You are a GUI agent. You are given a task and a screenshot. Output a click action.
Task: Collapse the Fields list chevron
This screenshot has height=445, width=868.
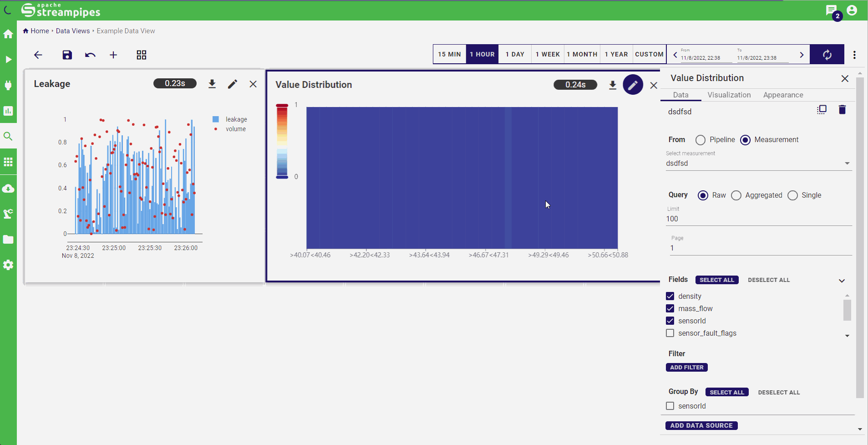point(842,281)
